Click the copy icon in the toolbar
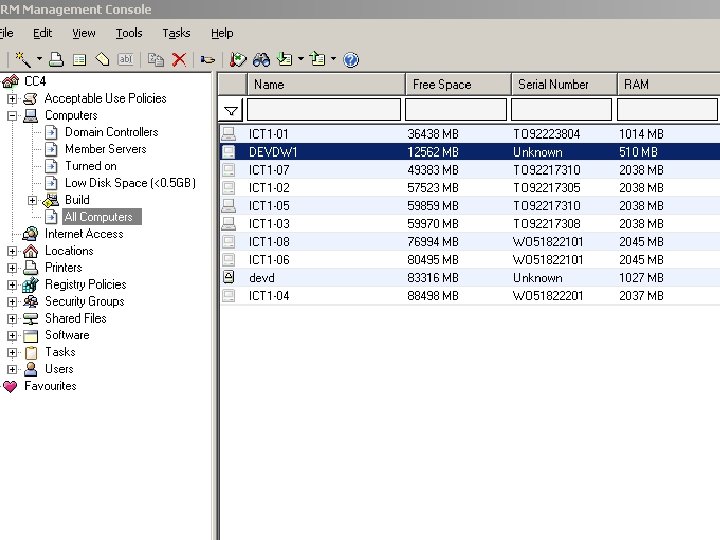This screenshot has height=540, width=720. (156, 60)
